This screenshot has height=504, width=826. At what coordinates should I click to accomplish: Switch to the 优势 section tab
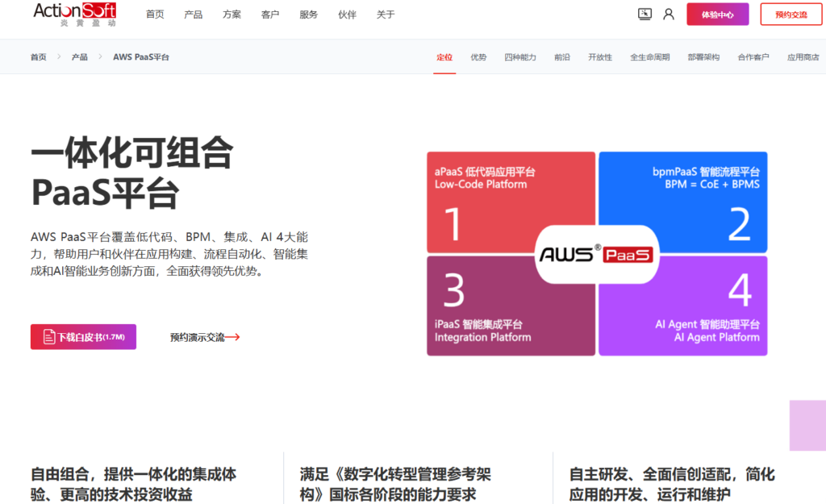[478, 57]
